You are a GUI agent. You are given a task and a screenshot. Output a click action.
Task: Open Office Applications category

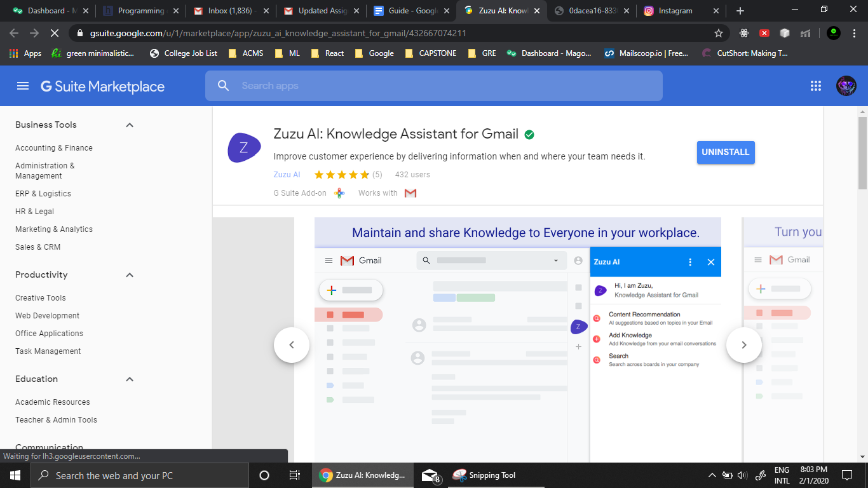pos(49,334)
